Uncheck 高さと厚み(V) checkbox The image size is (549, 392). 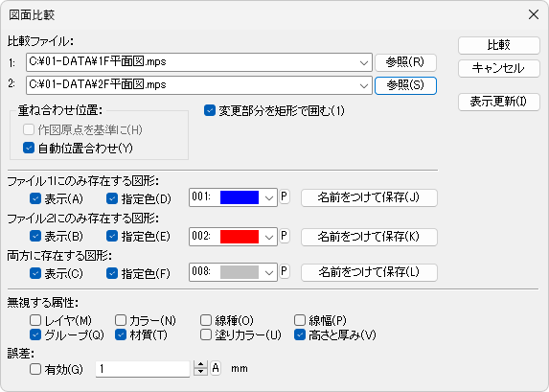(300, 334)
